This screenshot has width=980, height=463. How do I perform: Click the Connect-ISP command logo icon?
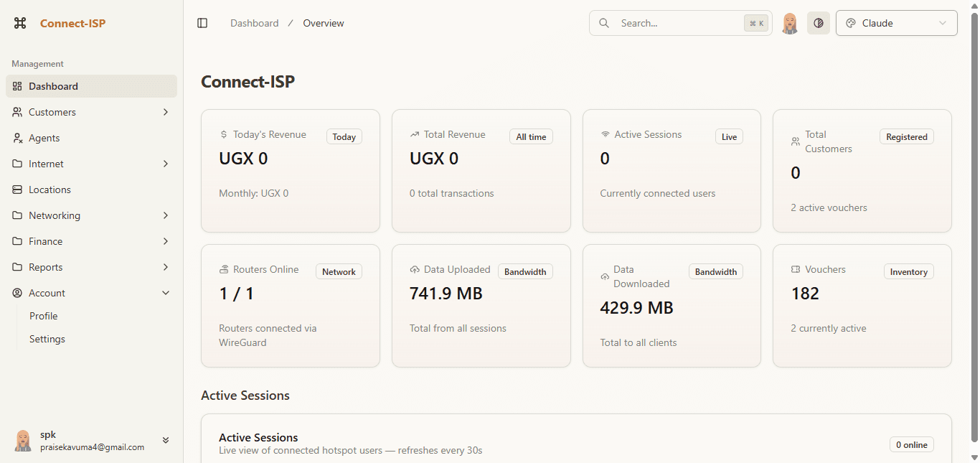point(20,23)
